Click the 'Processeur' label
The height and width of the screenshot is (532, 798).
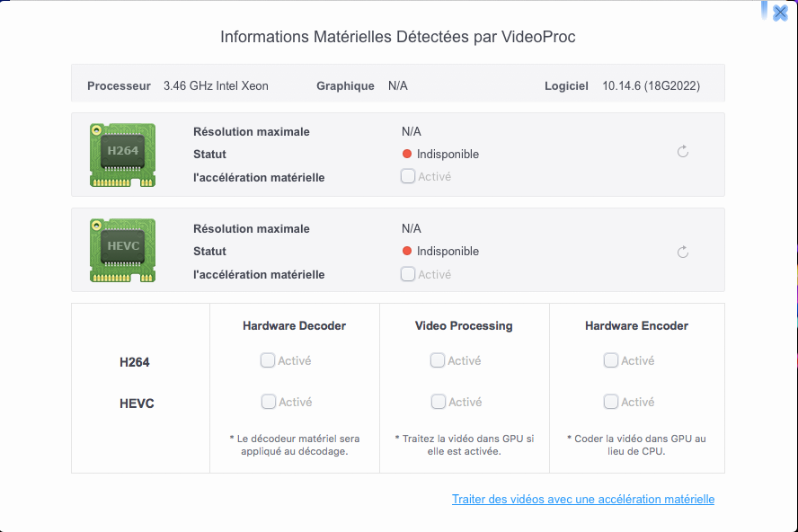coord(120,85)
